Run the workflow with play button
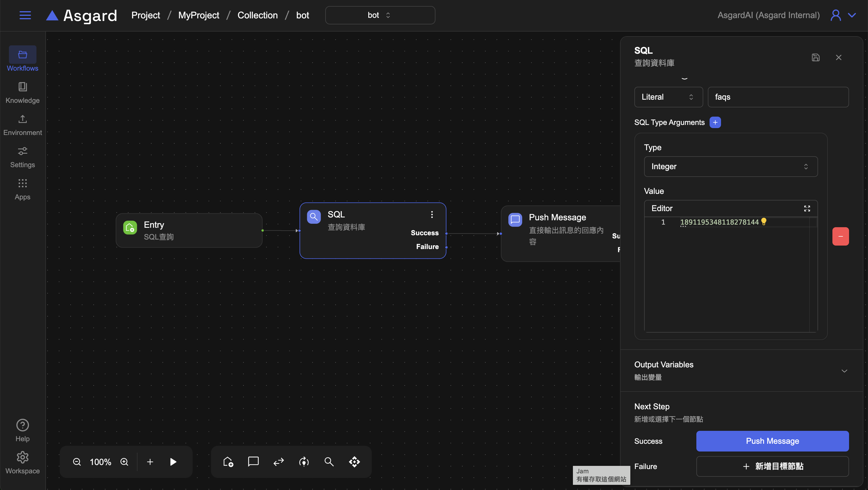This screenshot has width=868, height=490. 173,462
